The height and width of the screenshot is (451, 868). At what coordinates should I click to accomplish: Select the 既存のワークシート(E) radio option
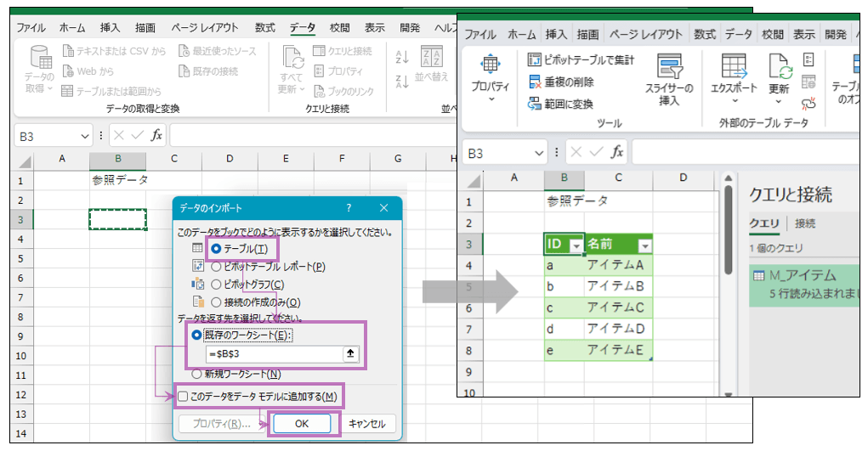(196, 335)
